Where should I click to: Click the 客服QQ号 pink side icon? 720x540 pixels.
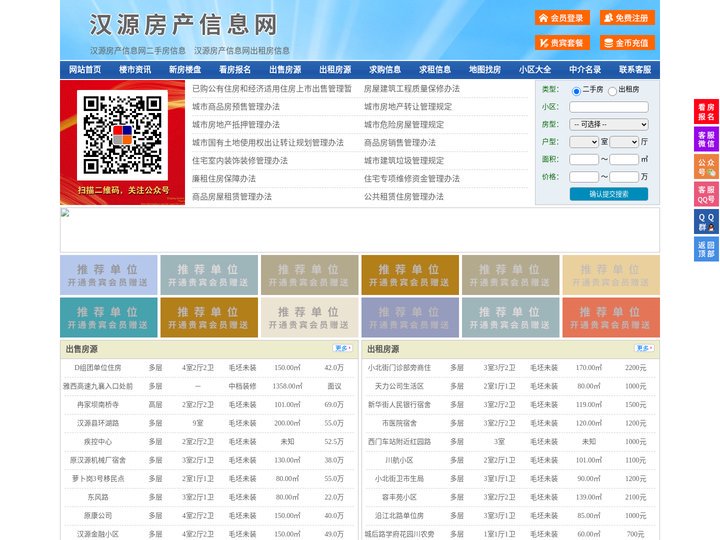pyautogui.click(x=706, y=194)
